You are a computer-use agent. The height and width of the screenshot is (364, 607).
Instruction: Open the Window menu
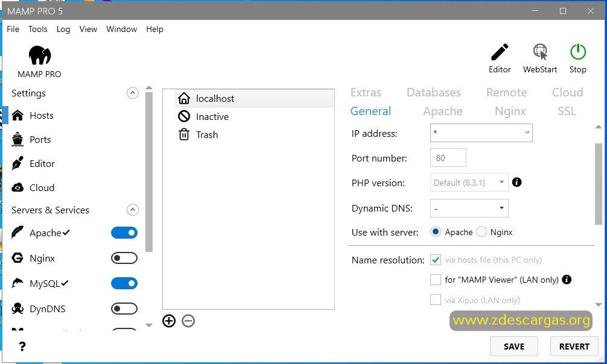pyautogui.click(x=121, y=29)
